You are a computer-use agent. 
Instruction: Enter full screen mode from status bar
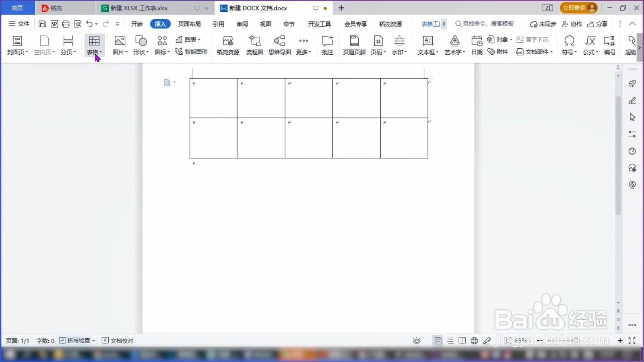[x=632, y=341]
